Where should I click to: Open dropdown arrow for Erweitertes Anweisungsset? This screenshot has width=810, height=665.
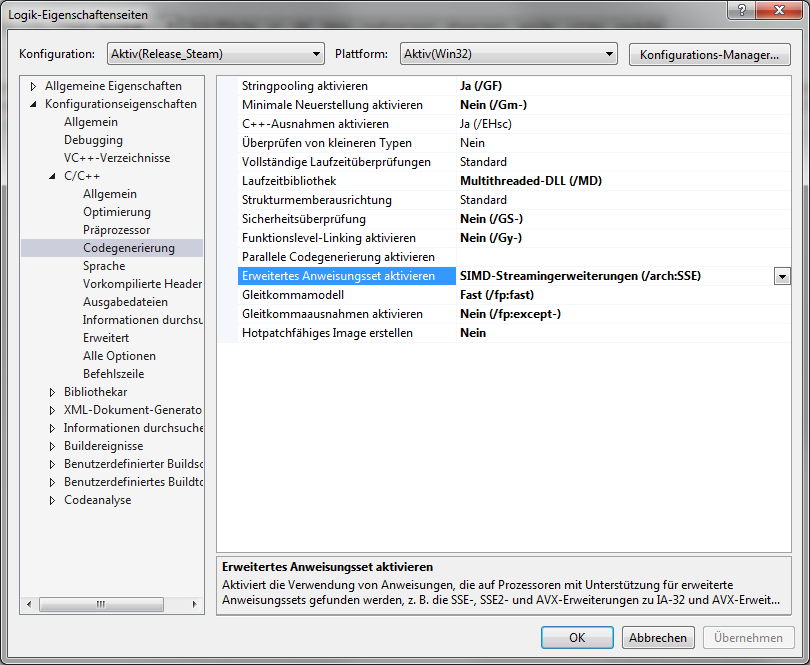782,276
